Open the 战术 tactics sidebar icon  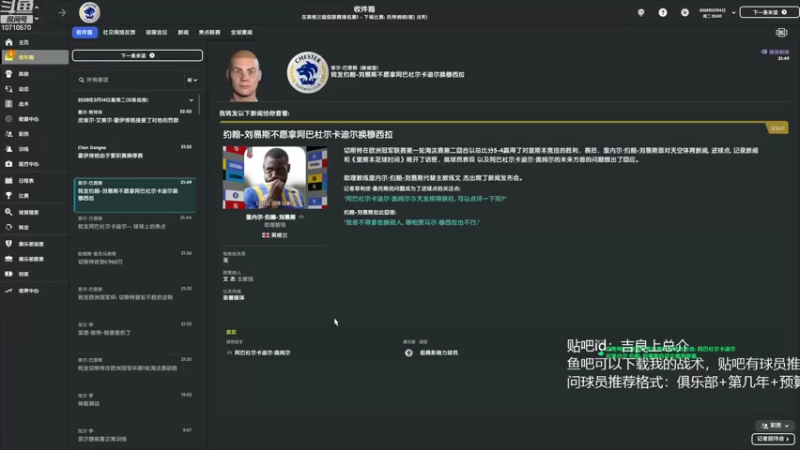click(x=9, y=104)
